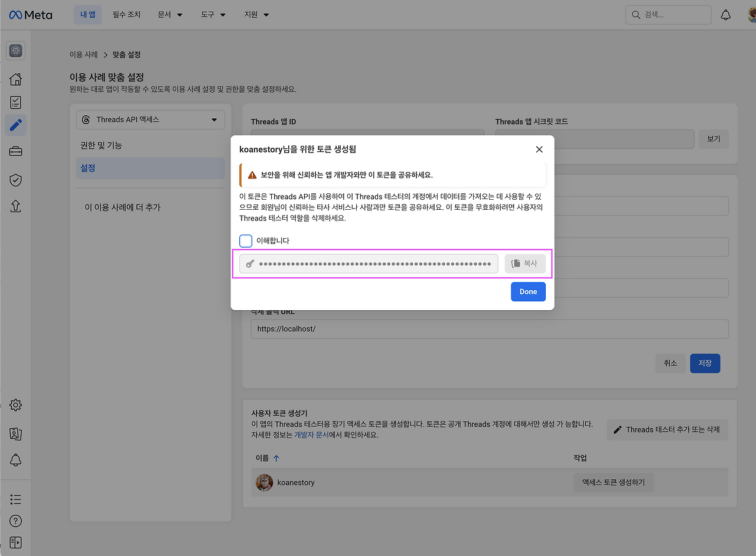The image size is (756, 556).
Task: Close the token dialog with X
Action: coord(539,149)
